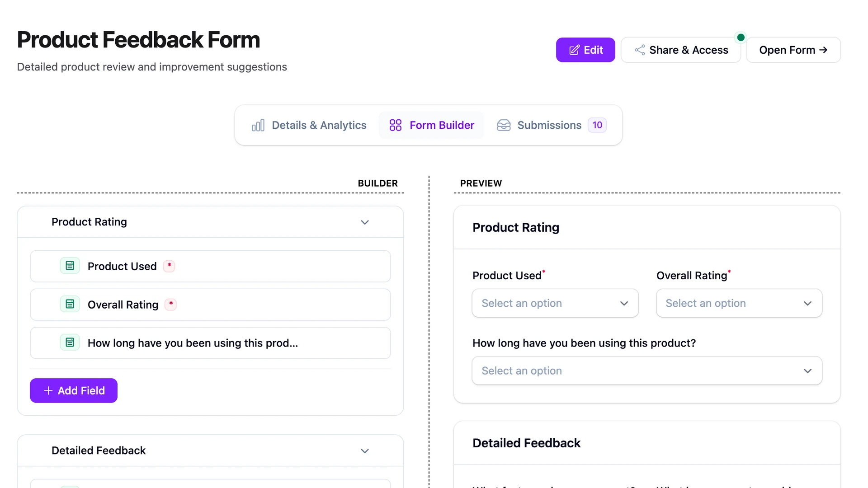The height and width of the screenshot is (488, 868).
Task: Collapse the Detailed Feedback builder section
Action: point(365,451)
